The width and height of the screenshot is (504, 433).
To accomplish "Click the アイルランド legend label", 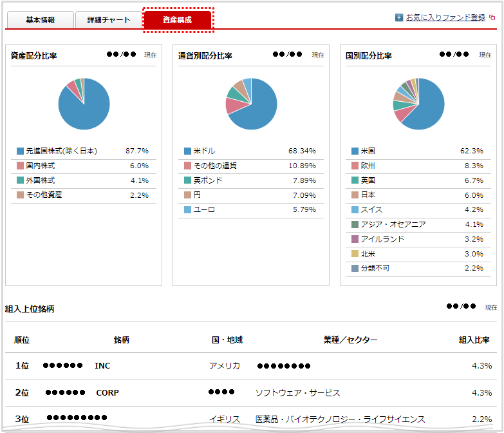I will [382, 239].
